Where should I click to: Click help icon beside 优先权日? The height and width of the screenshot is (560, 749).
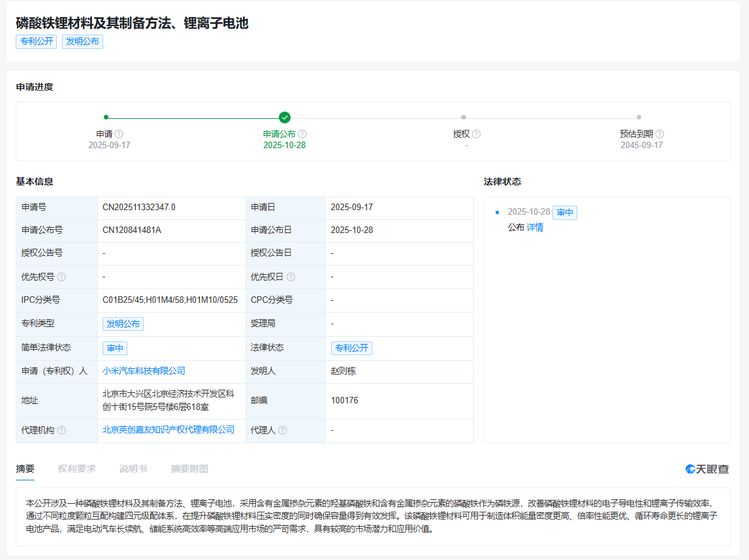291,277
